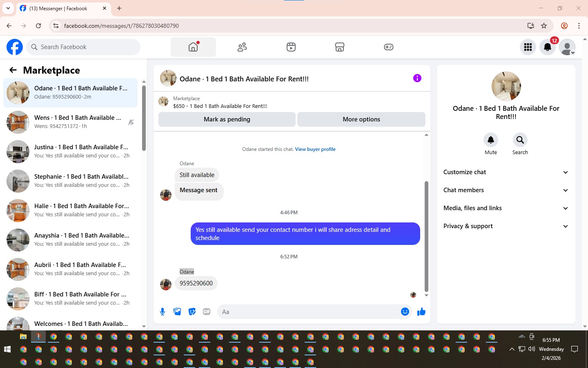Attach a photo using the image icon
Screen dimensions: 588x368
177,312
